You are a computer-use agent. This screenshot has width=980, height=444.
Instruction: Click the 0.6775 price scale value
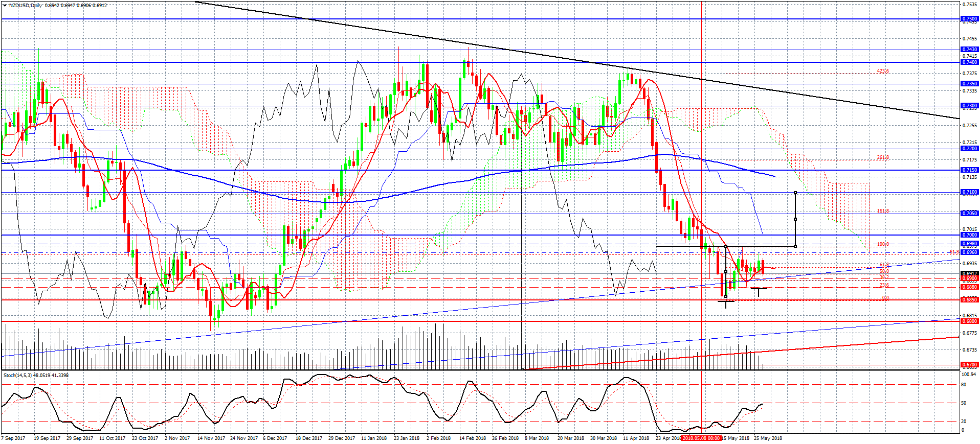coord(970,333)
